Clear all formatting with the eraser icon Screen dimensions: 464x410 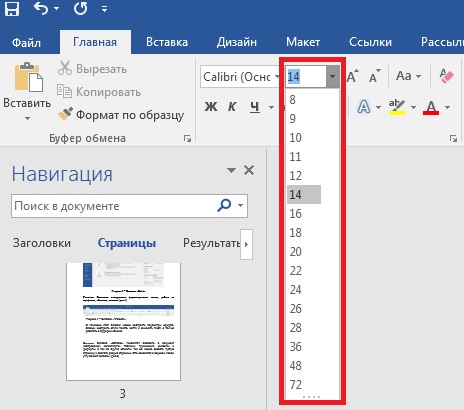click(x=446, y=76)
